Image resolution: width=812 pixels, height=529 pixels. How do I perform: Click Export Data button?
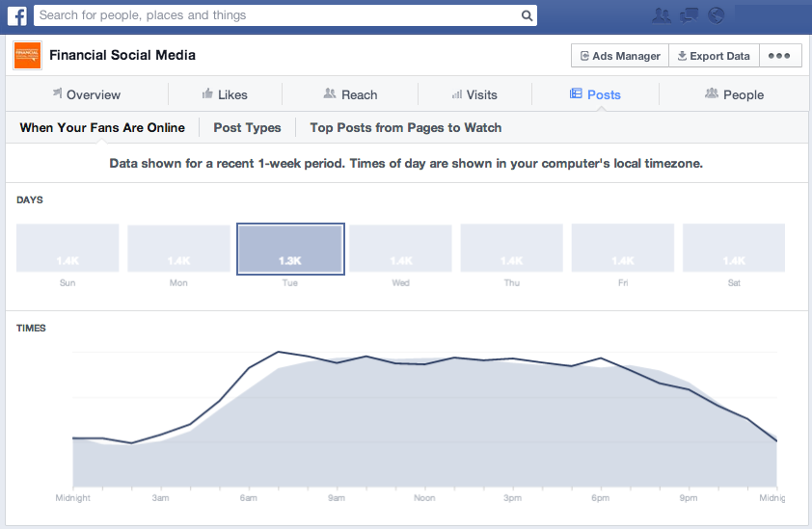[x=714, y=55]
